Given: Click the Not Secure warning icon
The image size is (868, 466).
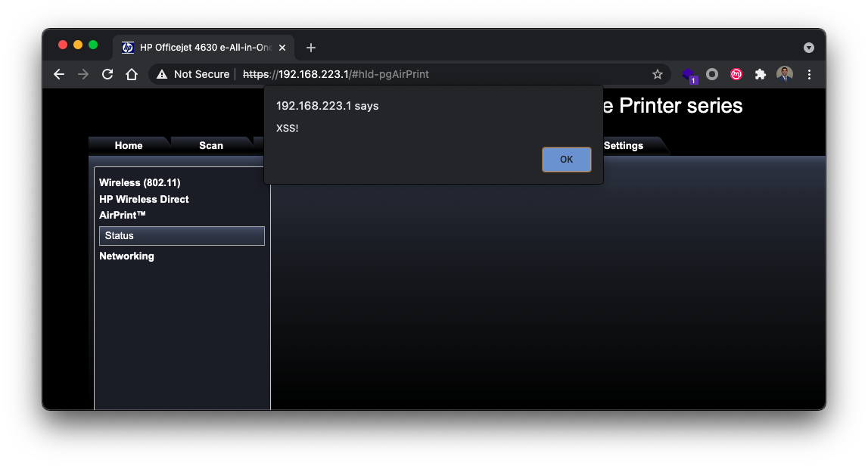Looking at the screenshot, I should tap(162, 74).
